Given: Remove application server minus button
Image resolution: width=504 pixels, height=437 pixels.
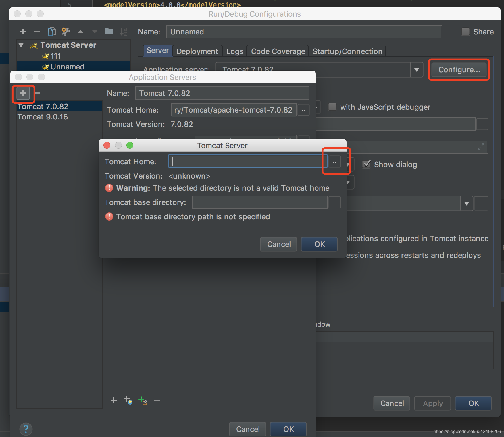Looking at the screenshot, I should [38, 93].
